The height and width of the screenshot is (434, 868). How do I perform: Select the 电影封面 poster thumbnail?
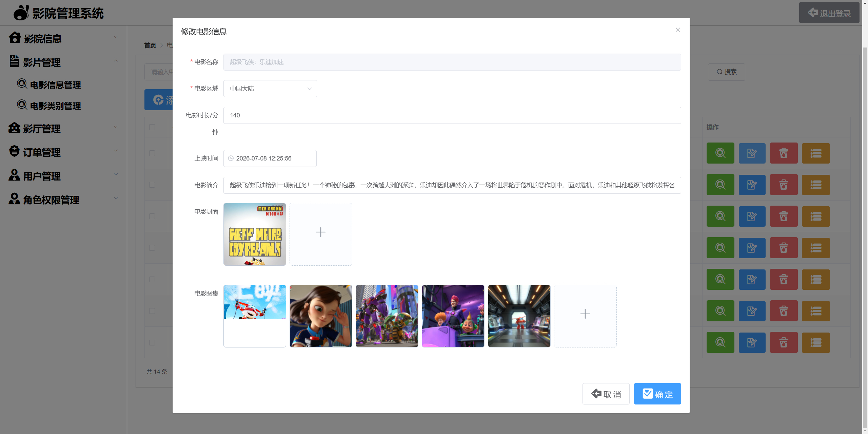click(255, 234)
